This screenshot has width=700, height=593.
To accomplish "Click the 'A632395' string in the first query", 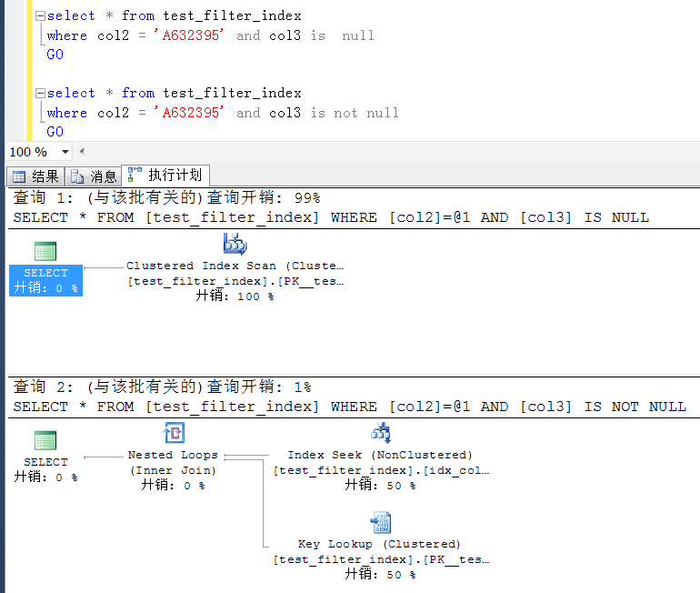I will click(190, 35).
